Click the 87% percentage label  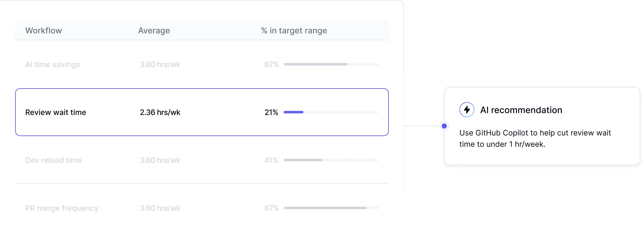pyautogui.click(x=272, y=208)
